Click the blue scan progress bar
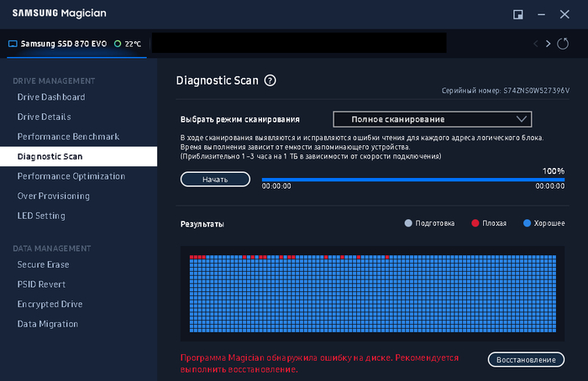The width and height of the screenshot is (588, 381). [413, 179]
